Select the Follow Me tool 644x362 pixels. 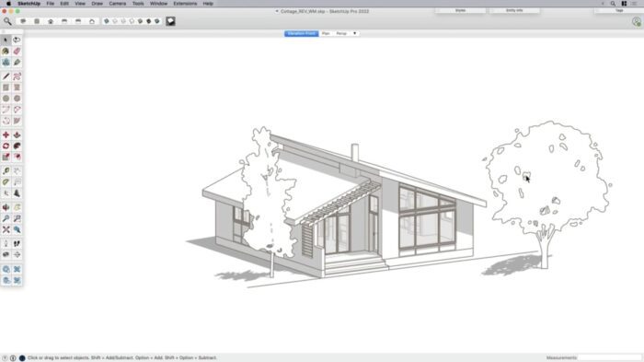tap(17, 146)
